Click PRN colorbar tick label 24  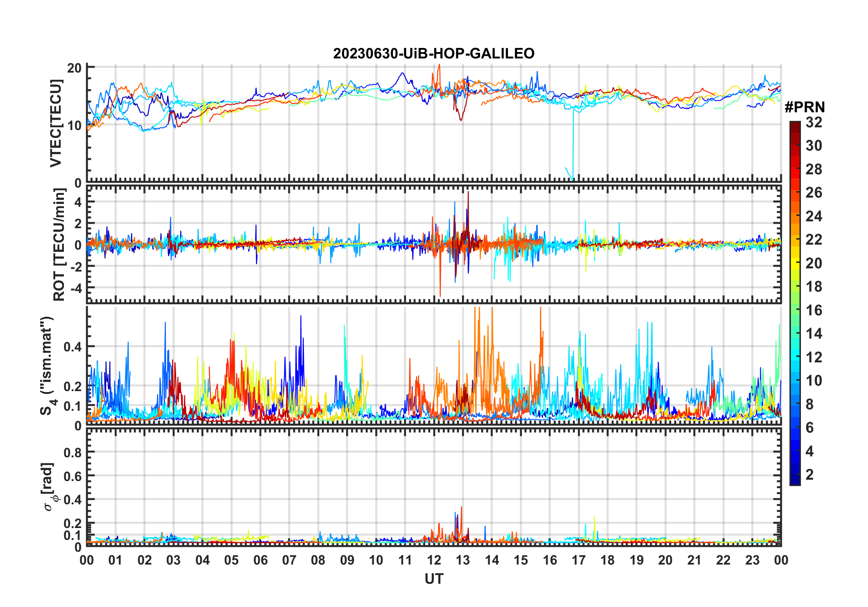coord(814,216)
